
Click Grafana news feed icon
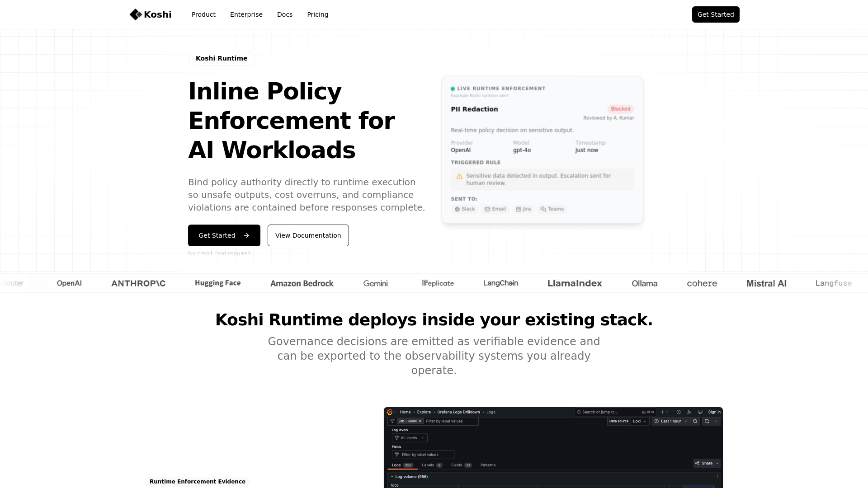click(689, 412)
